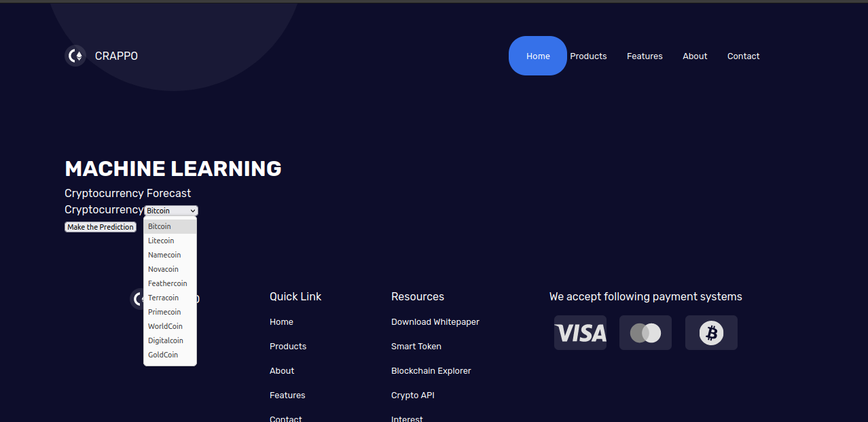Click the Cryptocurrency Forecast subtitle
Viewport: 868px width, 422px height.
pyautogui.click(x=128, y=194)
